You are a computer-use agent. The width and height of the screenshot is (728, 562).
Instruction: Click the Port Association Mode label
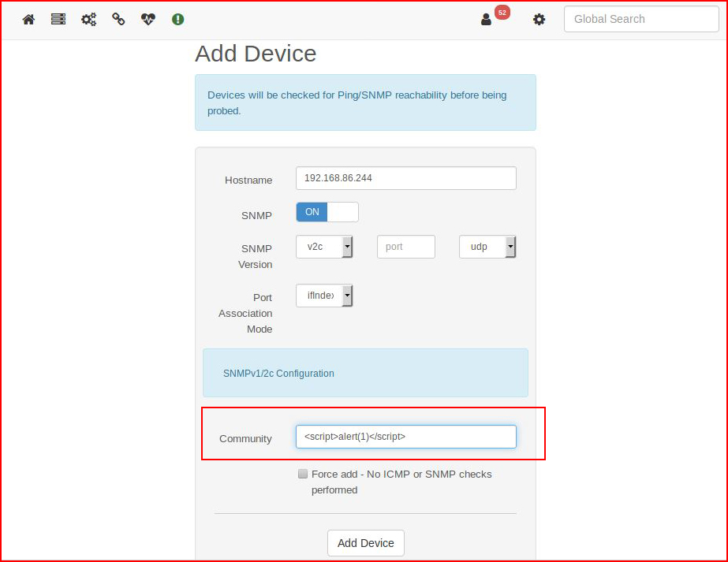pyautogui.click(x=245, y=313)
